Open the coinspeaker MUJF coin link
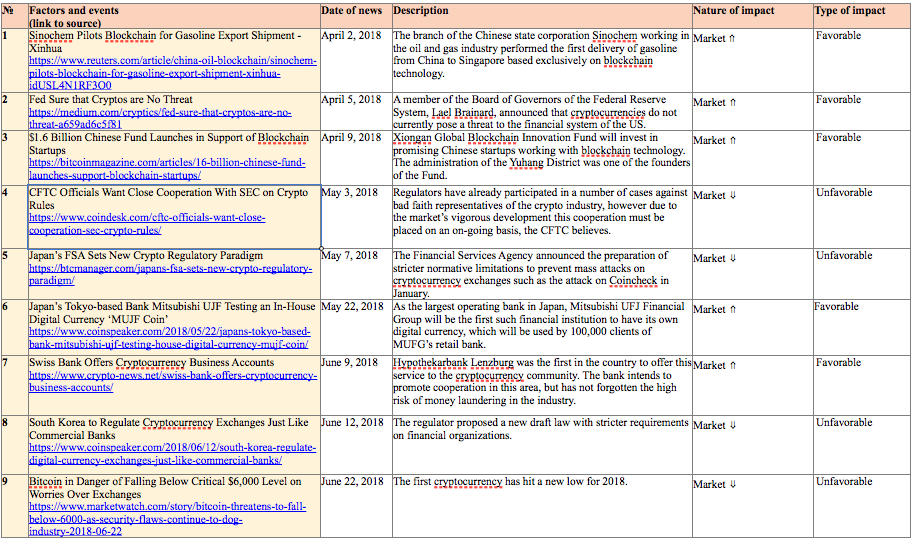Screen dimensions: 914x542 tap(170, 338)
